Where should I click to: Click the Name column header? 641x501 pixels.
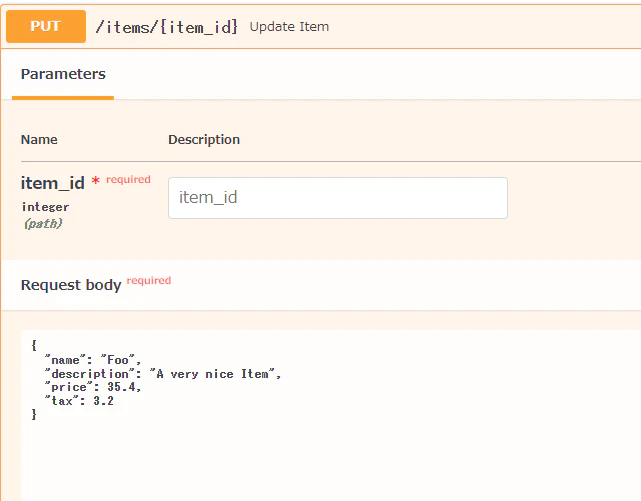point(39,140)
